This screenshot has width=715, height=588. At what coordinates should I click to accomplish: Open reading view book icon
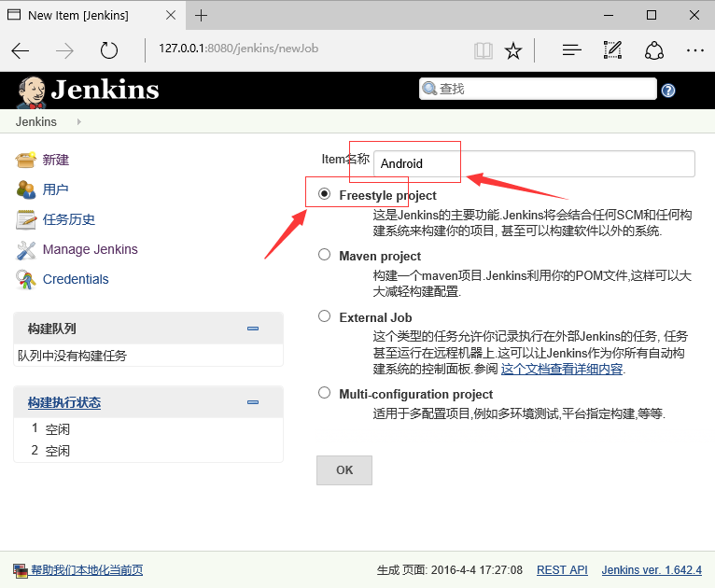tap(483, 50)
